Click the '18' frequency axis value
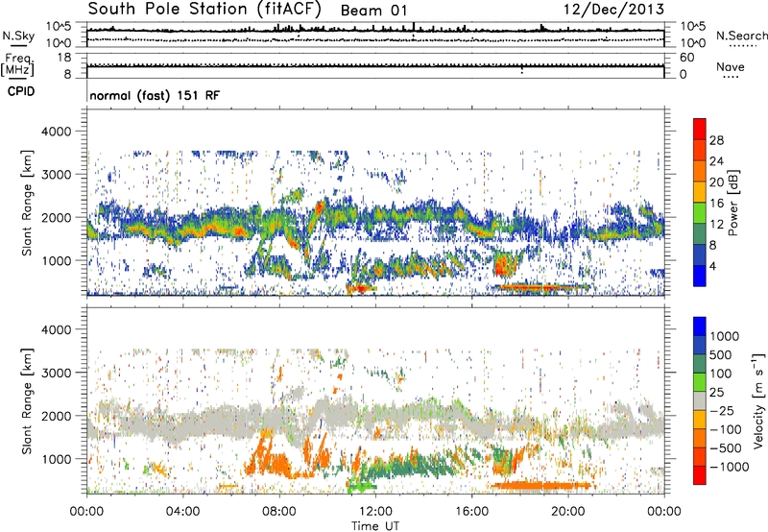The width and height of the screenshot is (768, 532). click(x=64, y=58)
